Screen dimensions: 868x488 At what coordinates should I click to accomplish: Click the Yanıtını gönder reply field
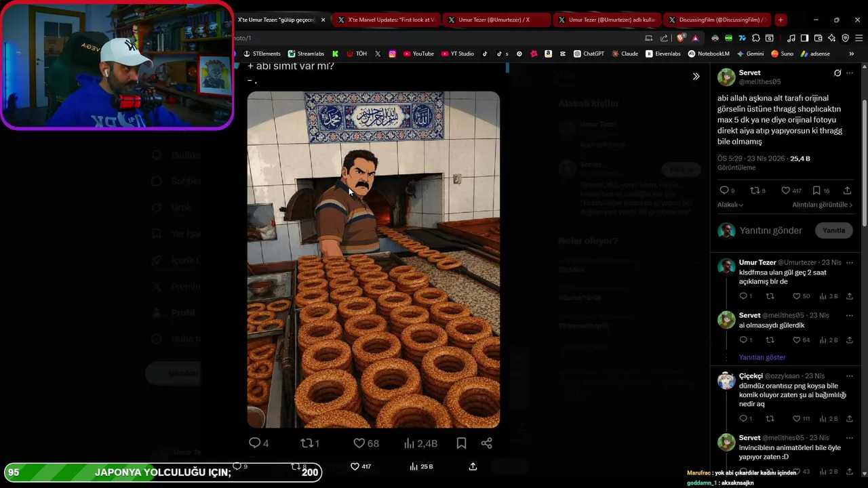pyautogui.click(x=771, y=230)
